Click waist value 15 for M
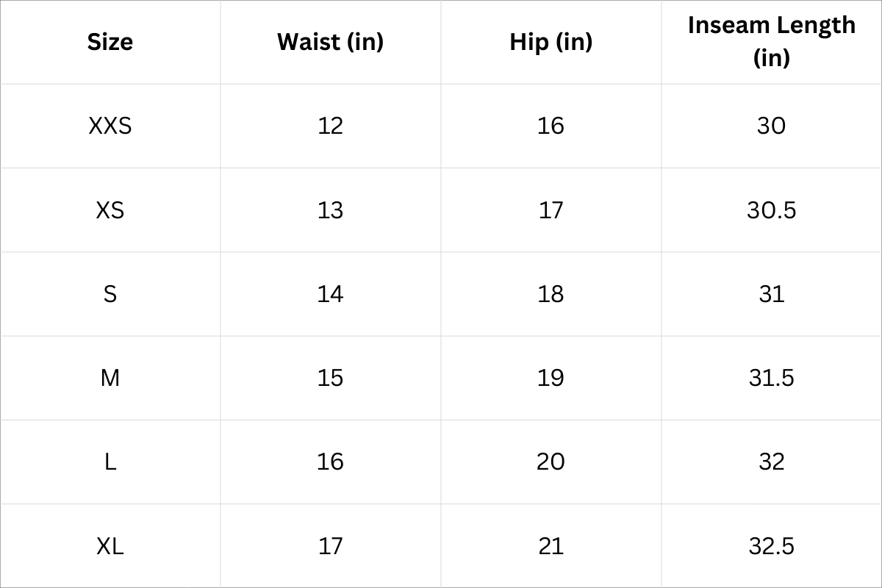 330,378
